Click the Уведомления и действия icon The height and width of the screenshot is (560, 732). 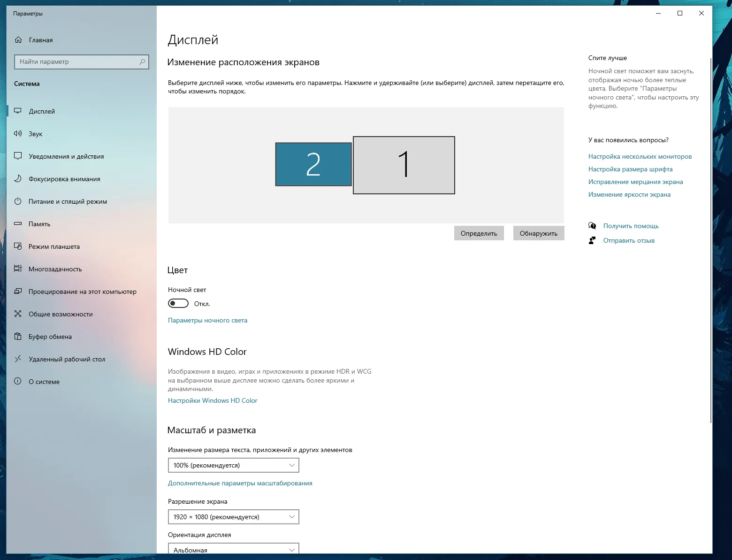[x=18, y=156]
